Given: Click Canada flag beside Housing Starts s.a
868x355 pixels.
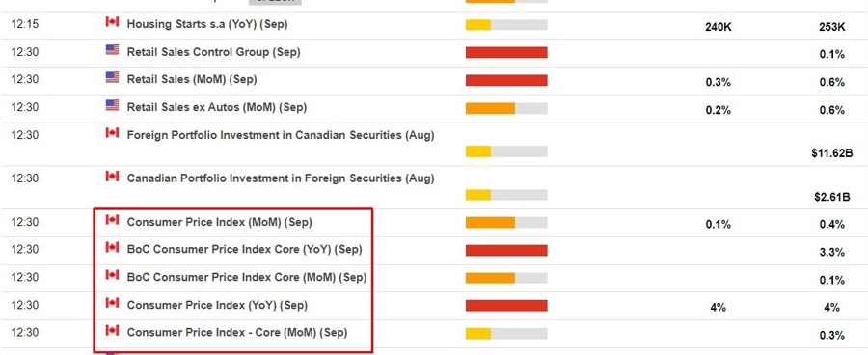Looking at the screenshot, I should point(113,21).
